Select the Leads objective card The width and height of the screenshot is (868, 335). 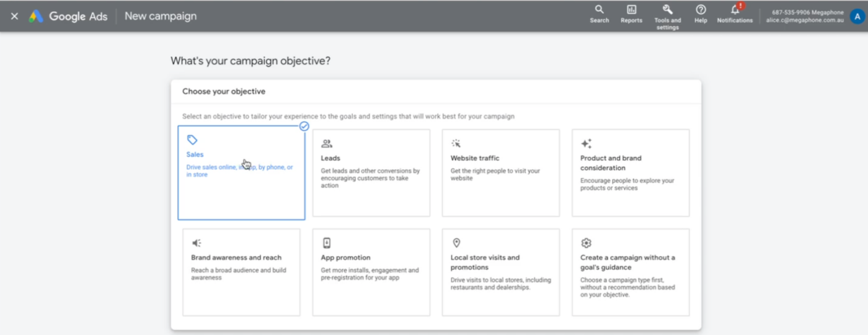[x=371, y=173]
